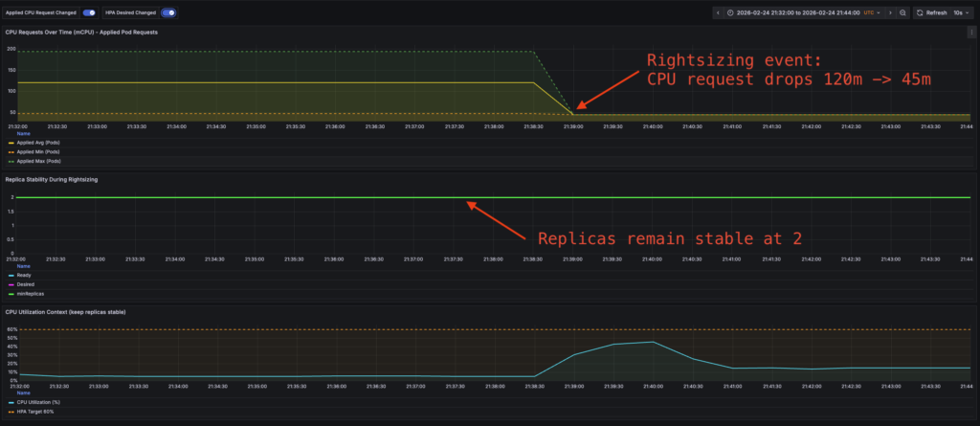Isolate the Applied Max (Pods) legend series
980x426 pixels.
pos(37,159)
